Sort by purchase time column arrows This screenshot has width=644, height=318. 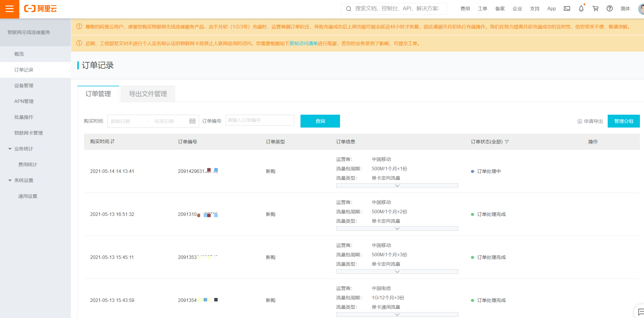pos(112,141)
